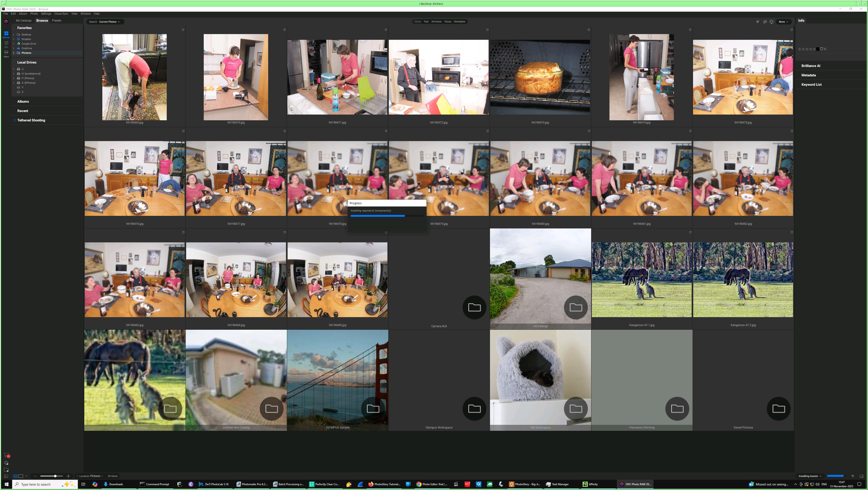Open the Brilliance AI panel section

click(x=811, y=66)
